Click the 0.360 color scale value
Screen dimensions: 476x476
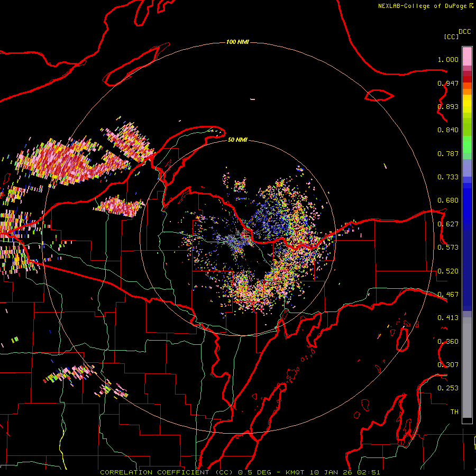[448, 342]
